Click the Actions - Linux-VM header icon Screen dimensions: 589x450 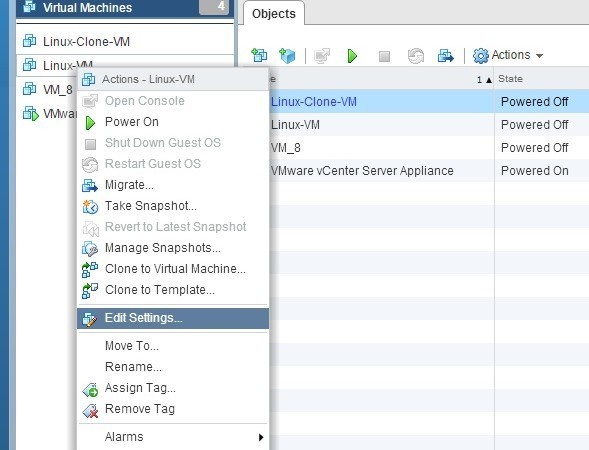pos(89,79)
